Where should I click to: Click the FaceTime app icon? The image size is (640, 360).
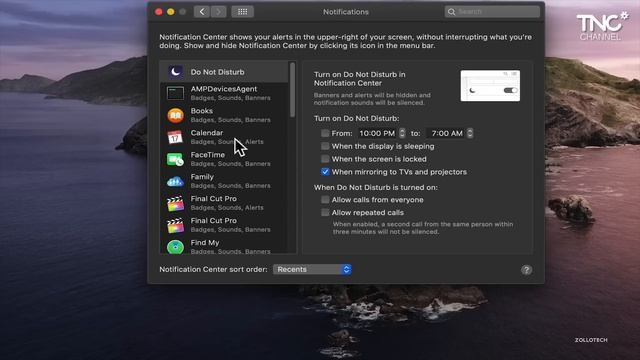175,159
